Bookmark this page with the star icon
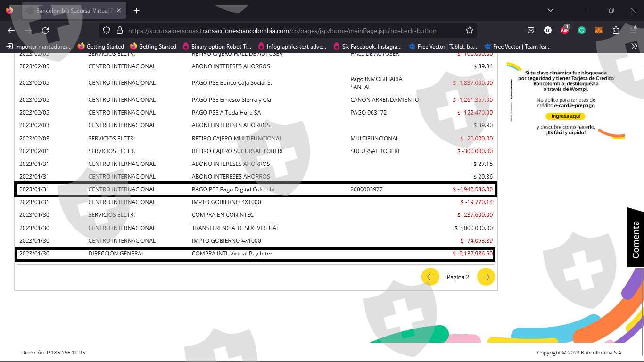This screenshot has height=362, width=644. click(x=469, y=31)
